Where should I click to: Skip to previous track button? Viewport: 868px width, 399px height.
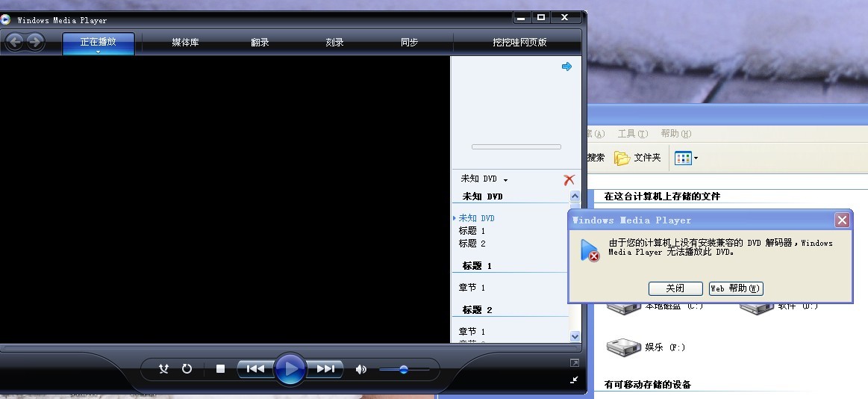(x=255, y=368)
